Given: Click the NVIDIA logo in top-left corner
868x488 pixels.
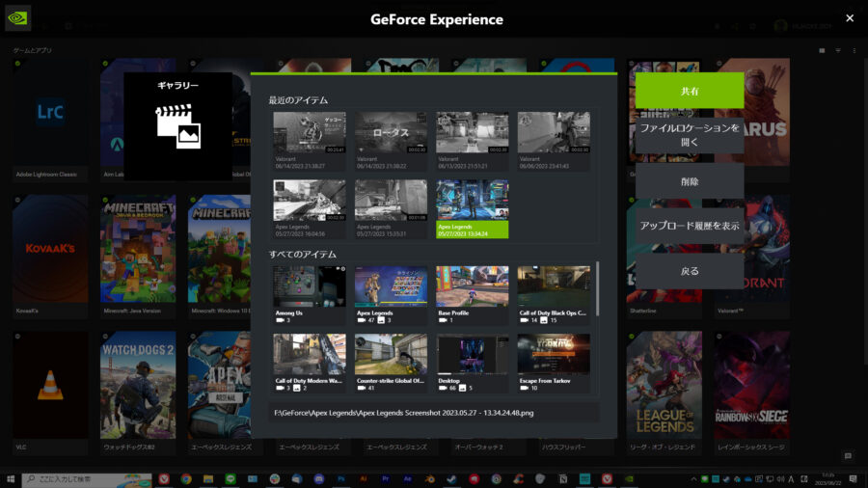Looking at the screenshot, I should (17, 18).
